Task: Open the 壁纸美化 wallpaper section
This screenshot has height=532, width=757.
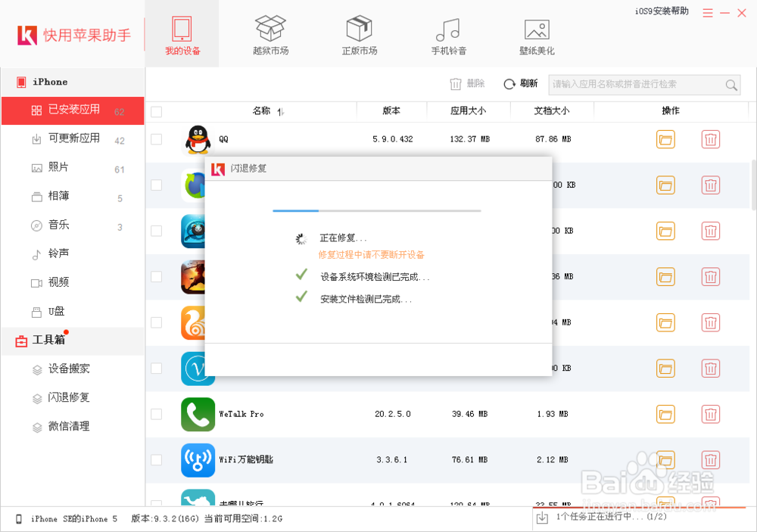Action: tap(537, 33)
